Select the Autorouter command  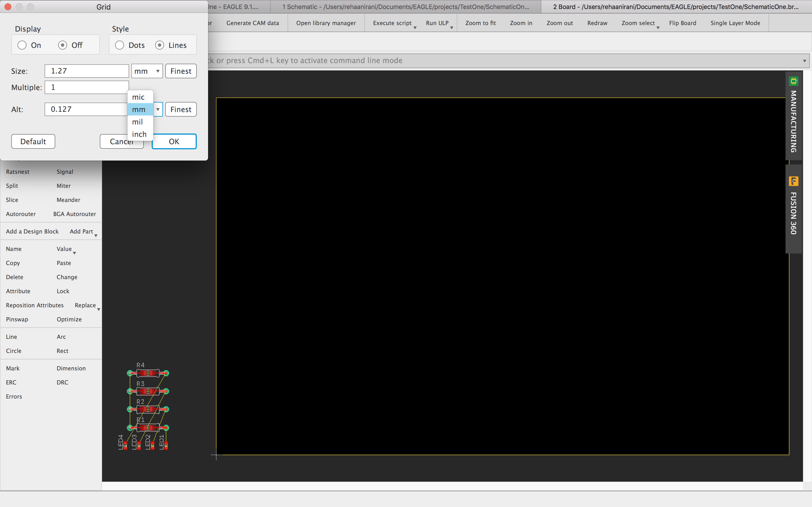(21, 214)
